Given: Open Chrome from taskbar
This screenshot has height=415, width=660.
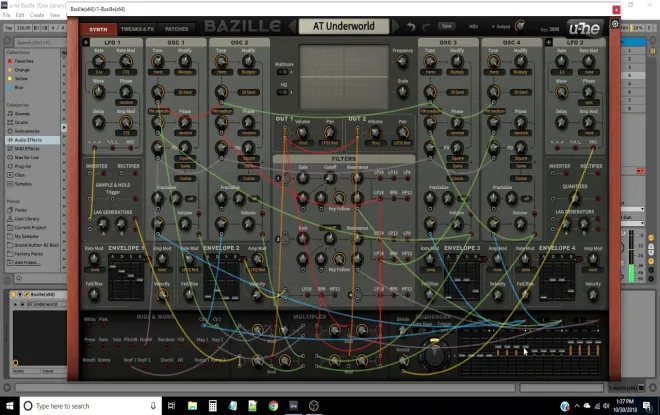Looking at the screenshot, I should pyautogui.click(x=273, y=406).
